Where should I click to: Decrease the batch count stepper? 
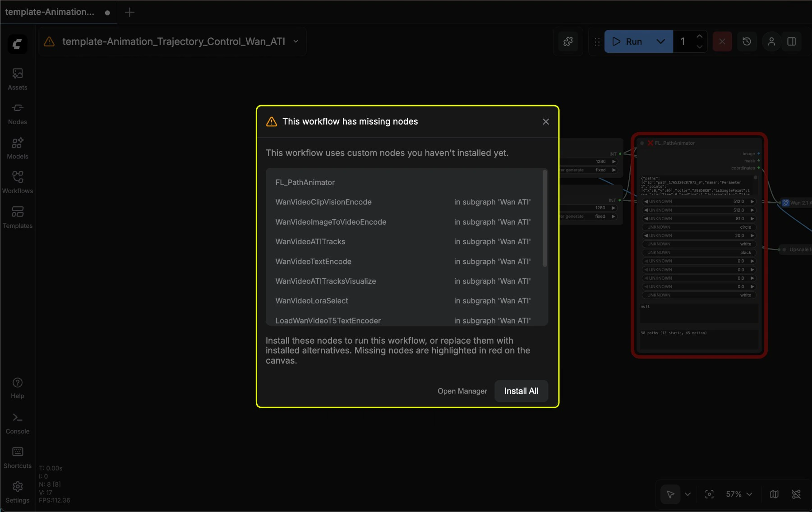(x=699, y=47)
